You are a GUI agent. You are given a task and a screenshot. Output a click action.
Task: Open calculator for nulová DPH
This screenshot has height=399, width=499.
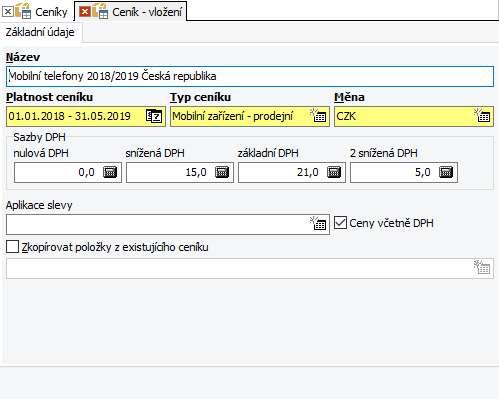coord(110,172)
